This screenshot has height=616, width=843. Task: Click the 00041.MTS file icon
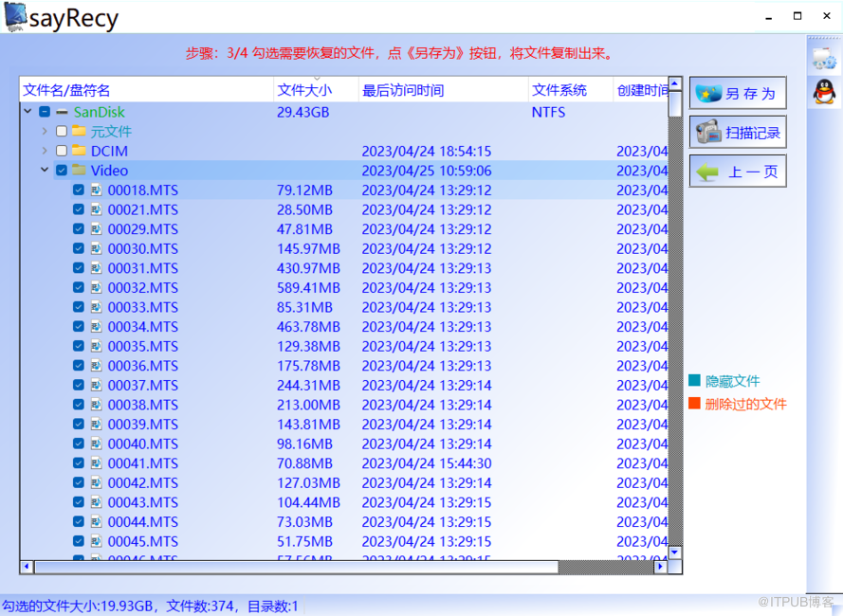click(x=96, y=462)
